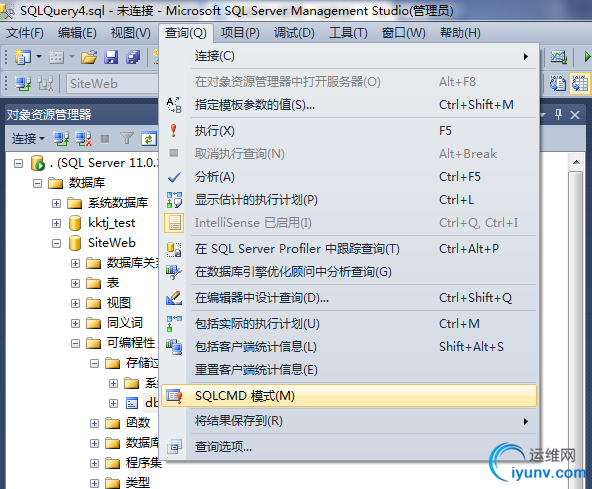The image size is (592, 489).
Task: Click the Save All icon
Action: point(133,57)
